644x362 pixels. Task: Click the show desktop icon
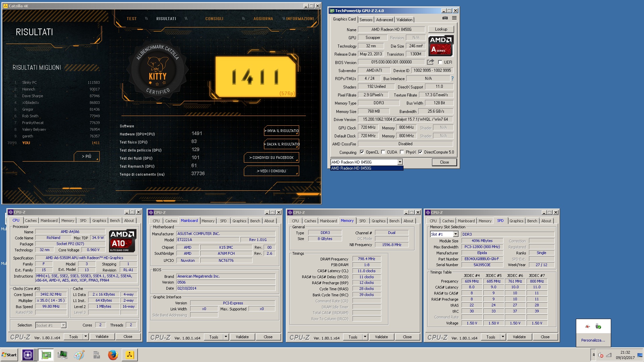pyautogui.click(x=640, y=355)
